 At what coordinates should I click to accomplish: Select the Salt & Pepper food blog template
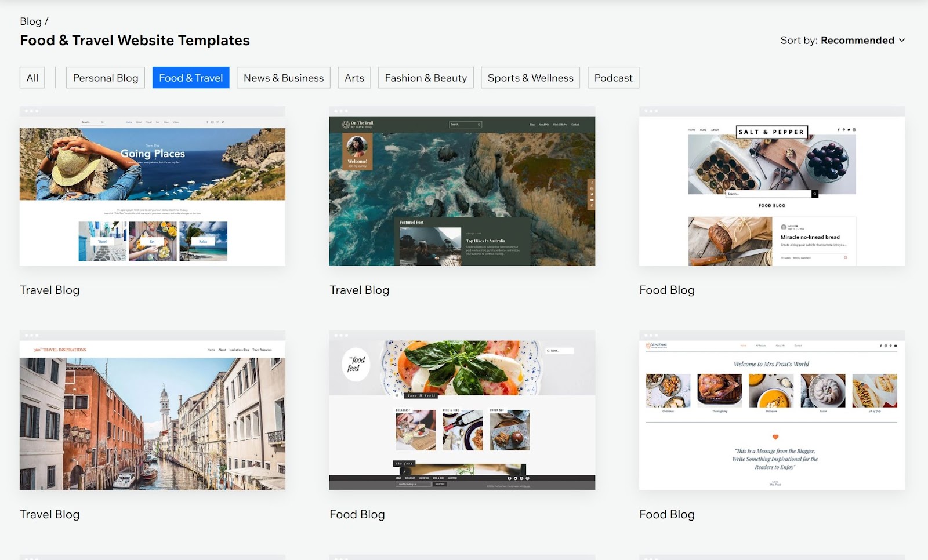pyautogui.click(x=771, y=186)
